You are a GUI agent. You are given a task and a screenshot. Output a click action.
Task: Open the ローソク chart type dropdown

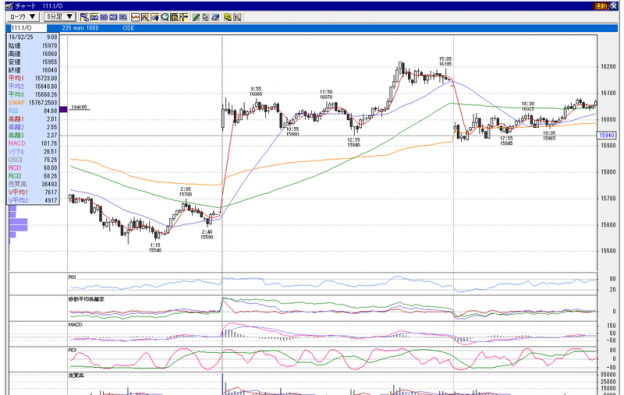tap(23, 17)
